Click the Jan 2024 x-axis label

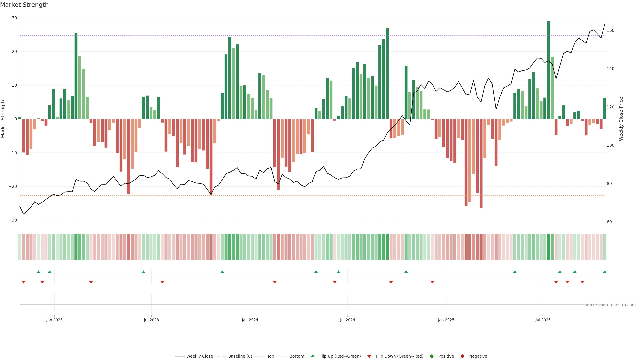[x=250, y=320]
